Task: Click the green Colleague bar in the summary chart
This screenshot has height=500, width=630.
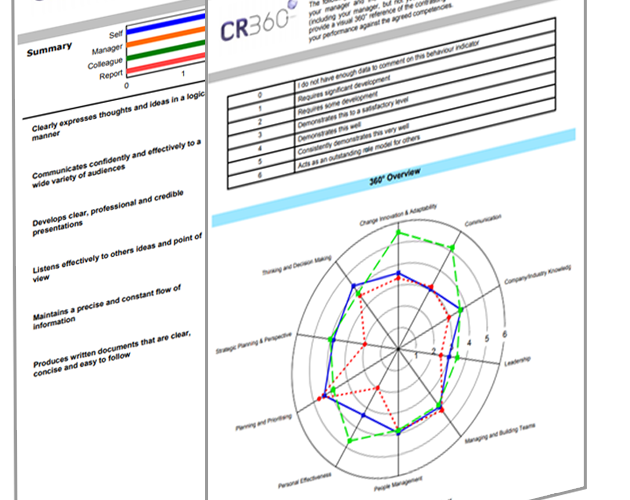Action: (166, 51)
